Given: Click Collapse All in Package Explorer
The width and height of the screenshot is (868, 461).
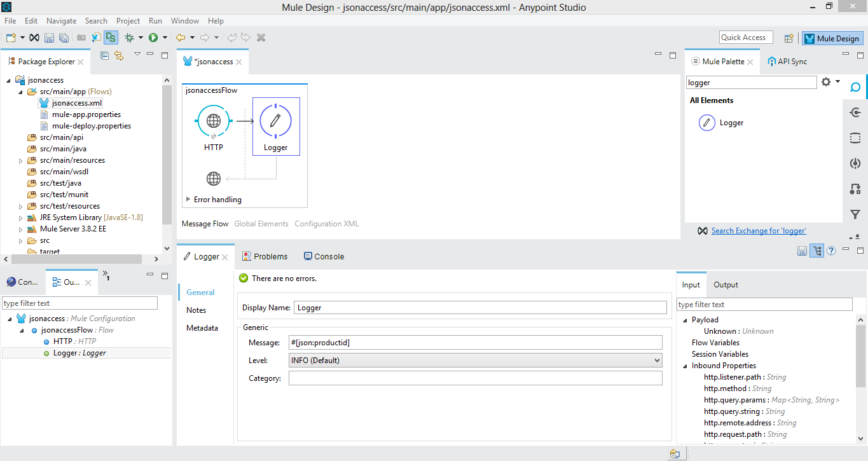Looking at the screenshot, I should (105, 55).
